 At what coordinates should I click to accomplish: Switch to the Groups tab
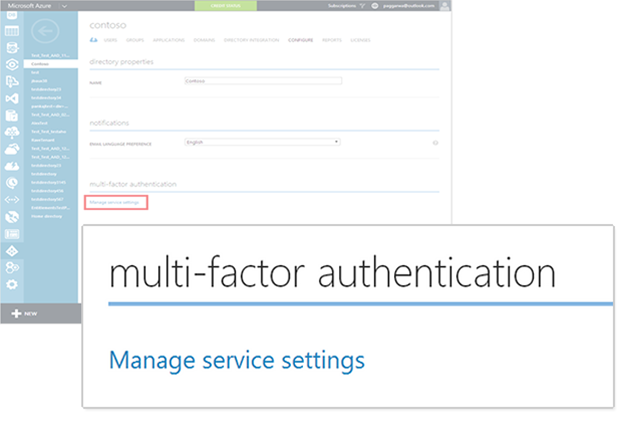point(135,40)
